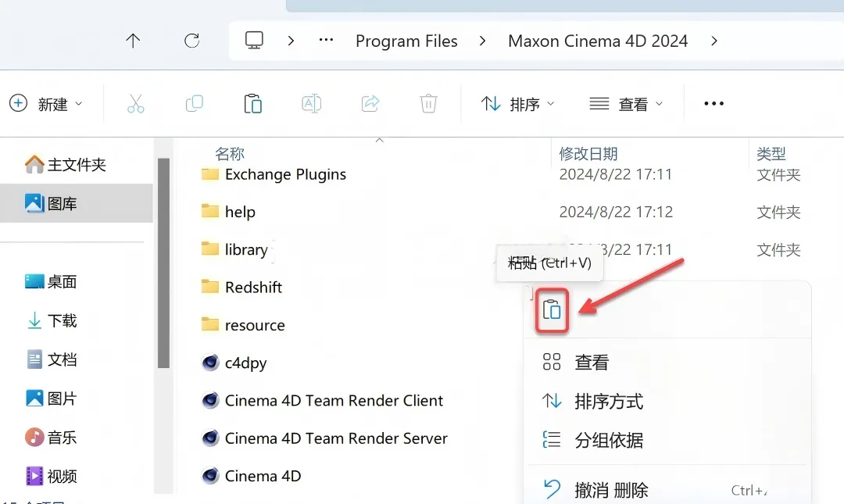
Task: Expand chevron after Program Files
Action: [x=482, y=41]
